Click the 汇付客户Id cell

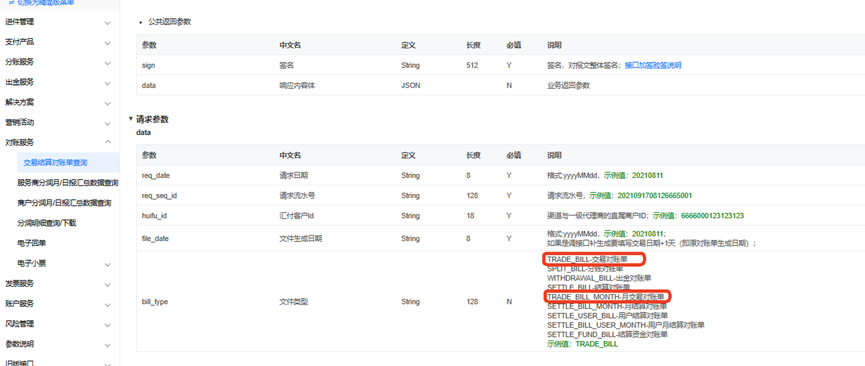tap(298, 215)
